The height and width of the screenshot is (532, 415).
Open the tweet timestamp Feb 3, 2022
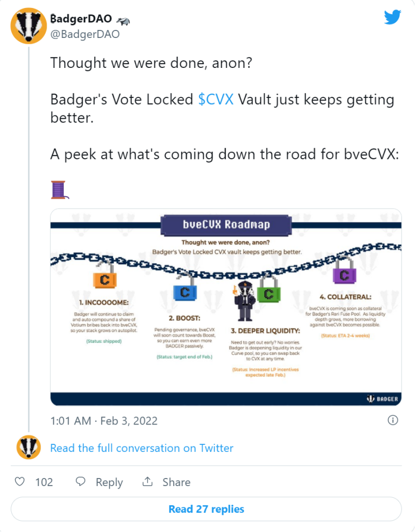(x=104, y=421)
